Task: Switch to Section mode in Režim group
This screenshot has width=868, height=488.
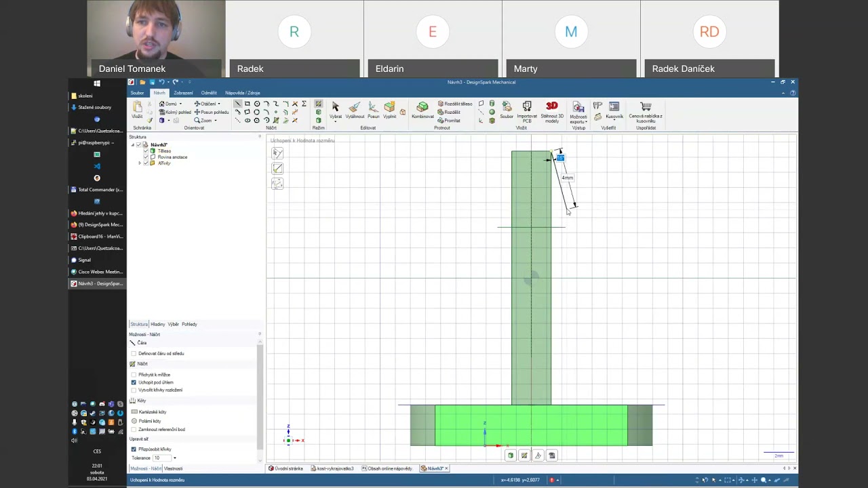Action: click(319, 112)
